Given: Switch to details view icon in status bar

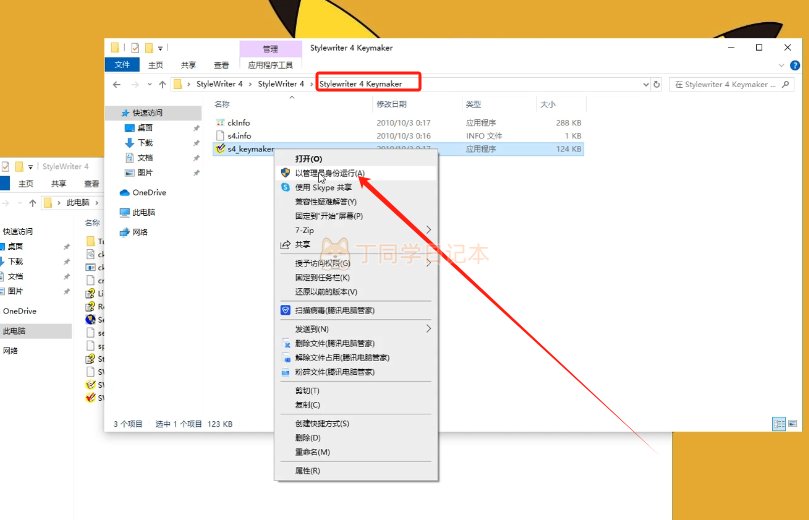Looking at the screenshot, I should pos(779,424).
